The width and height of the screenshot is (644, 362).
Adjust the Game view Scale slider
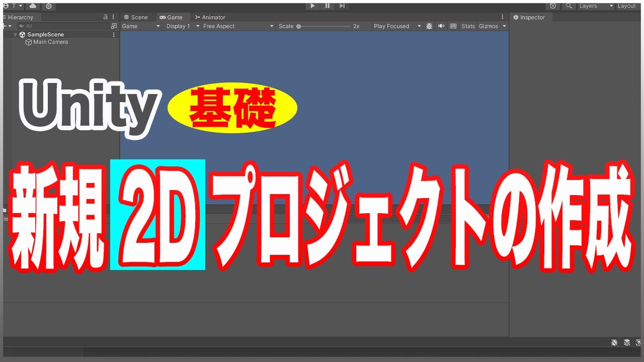click(x=324, y=26)
